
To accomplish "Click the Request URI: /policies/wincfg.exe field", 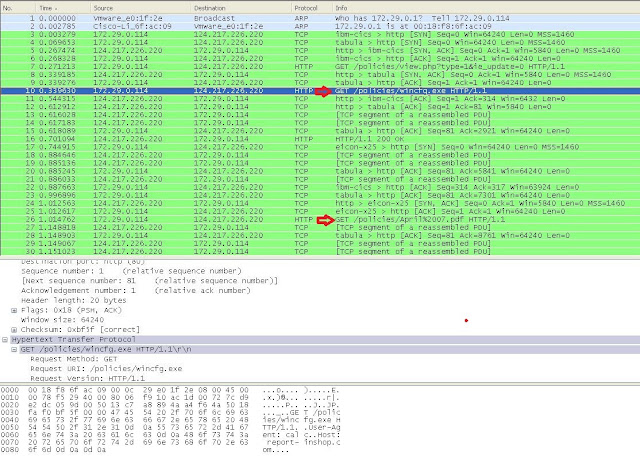I will pyautogui.click(x=106, y=369).
